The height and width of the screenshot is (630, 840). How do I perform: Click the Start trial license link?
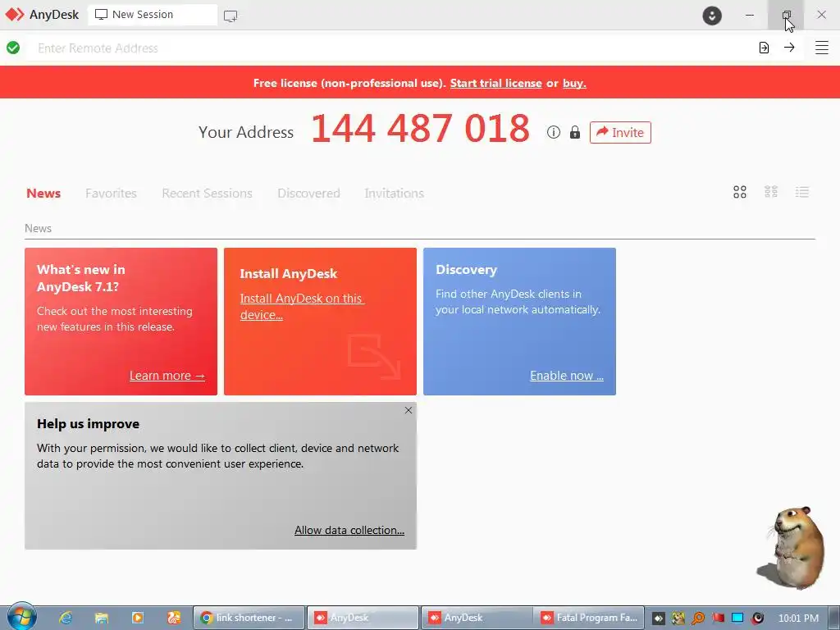495,83
